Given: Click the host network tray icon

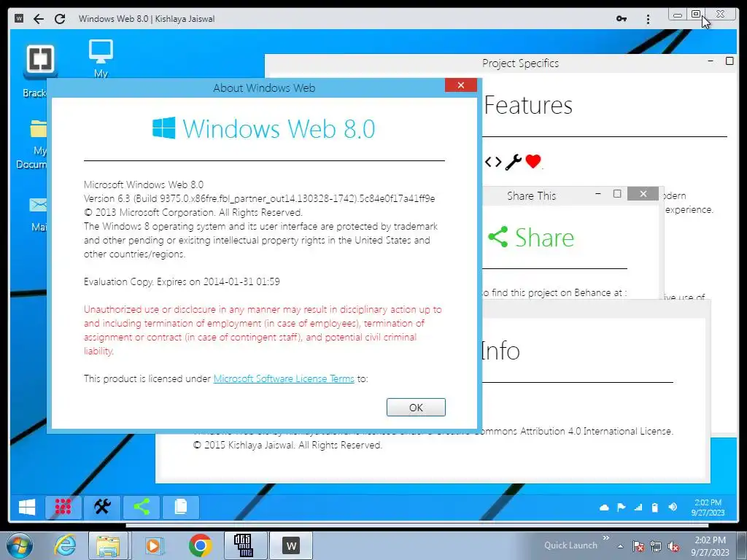Looking at the screenshot, I should tap(656, 546).
